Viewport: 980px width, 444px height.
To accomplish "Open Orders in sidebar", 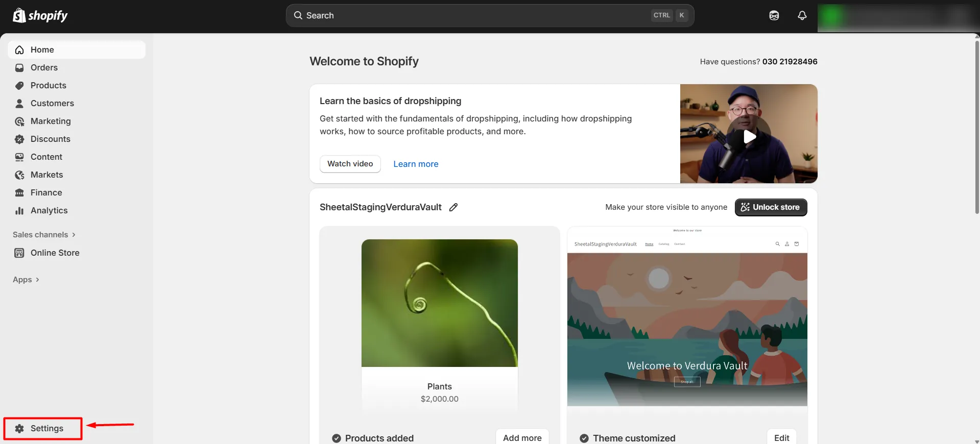I will [77, 67].
